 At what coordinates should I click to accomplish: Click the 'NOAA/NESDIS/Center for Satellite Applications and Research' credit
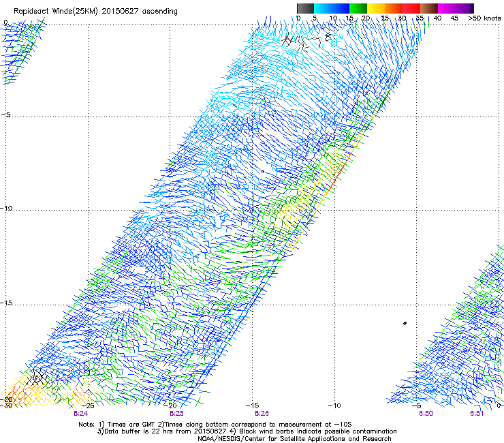point(294,439)
